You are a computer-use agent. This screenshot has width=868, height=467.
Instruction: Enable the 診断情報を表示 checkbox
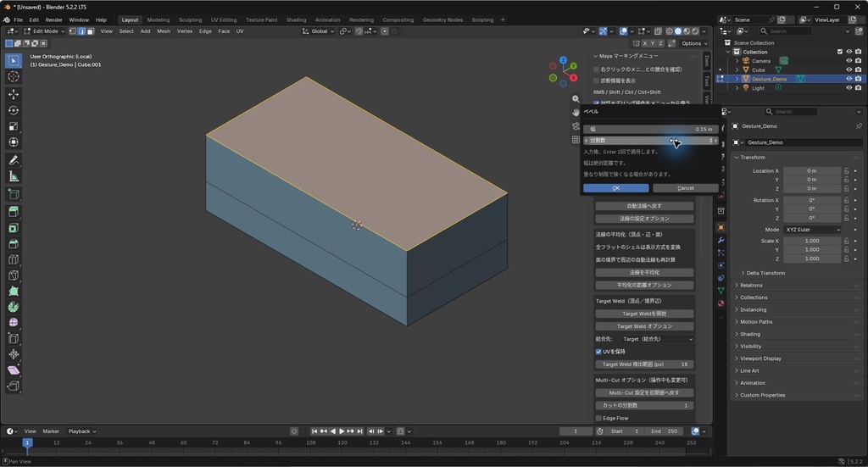tap(596, 81)
